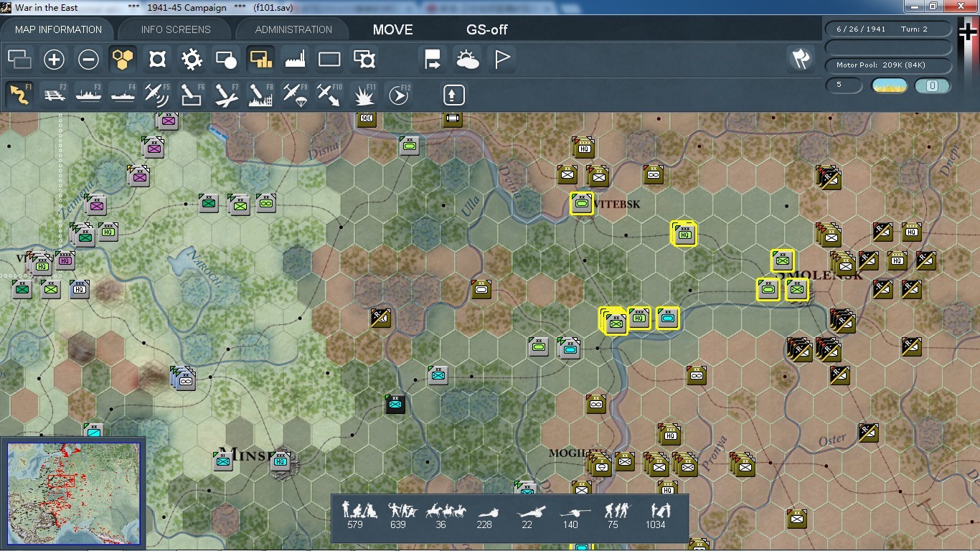Show the weather sun-and-cloud icon
Viewport: 980px width, 551px height.
pos(468,60)
